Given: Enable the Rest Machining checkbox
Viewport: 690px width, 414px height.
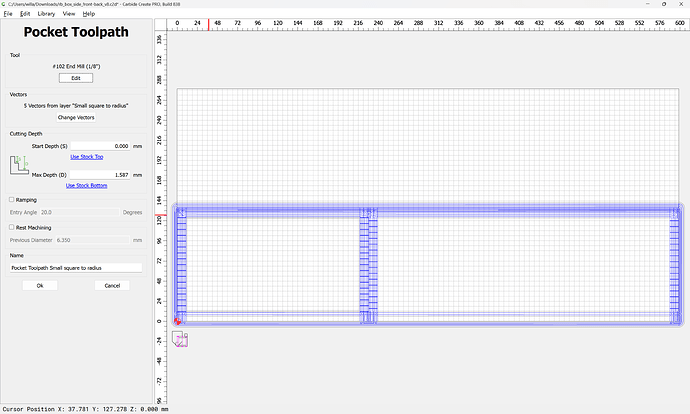Looking at the screenshot, I should [x=10, y=227].
